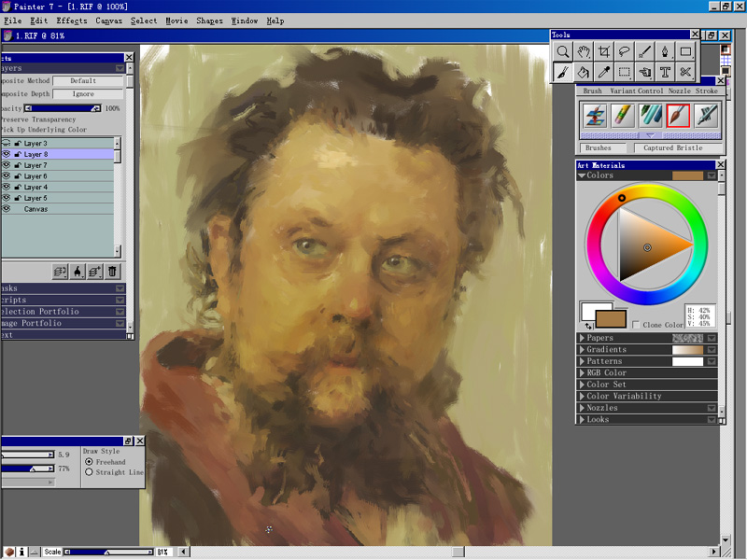Choose the red-outlined Brushes category icon
The height and width of the screenshot is (560, 747).
click(x=678, y=116)
